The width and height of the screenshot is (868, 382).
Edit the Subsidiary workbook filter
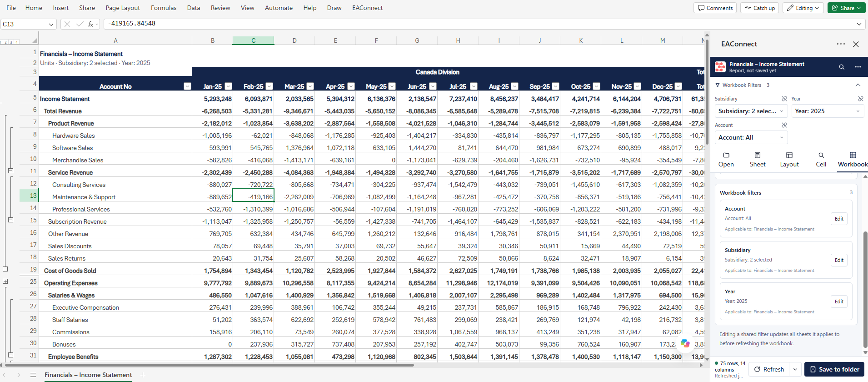tap(839, 260)
